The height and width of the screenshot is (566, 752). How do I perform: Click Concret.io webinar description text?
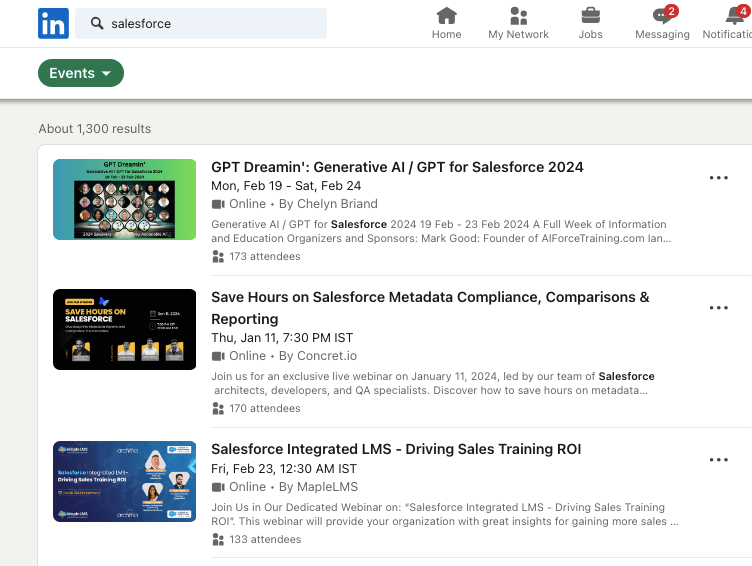[x=433, y=383]
